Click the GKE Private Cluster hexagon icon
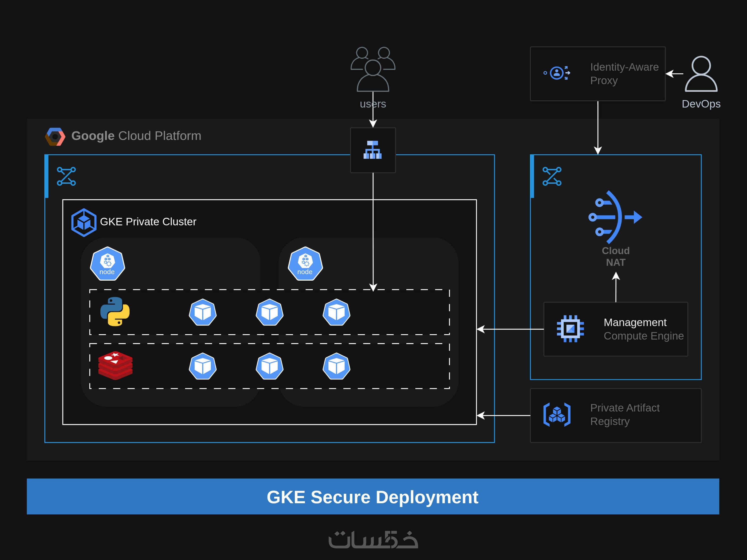 84,222
